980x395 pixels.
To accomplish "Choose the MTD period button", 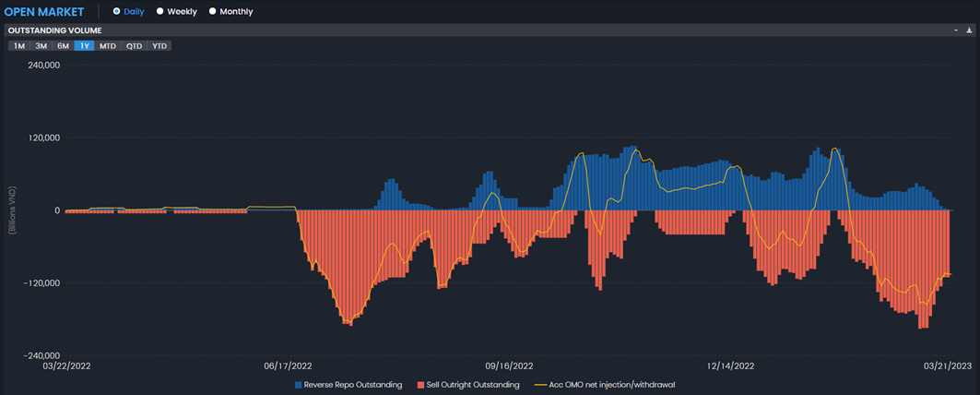I will click(x=108, y=46).
